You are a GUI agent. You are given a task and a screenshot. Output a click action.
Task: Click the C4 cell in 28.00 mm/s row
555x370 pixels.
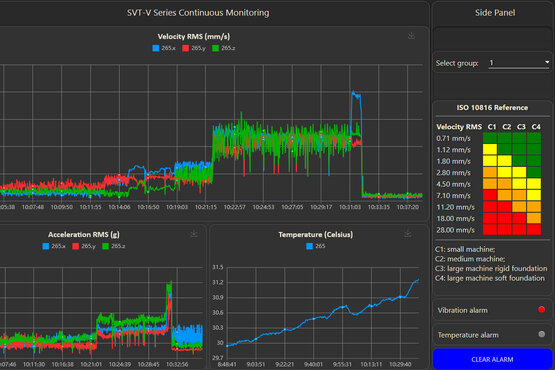534,229
